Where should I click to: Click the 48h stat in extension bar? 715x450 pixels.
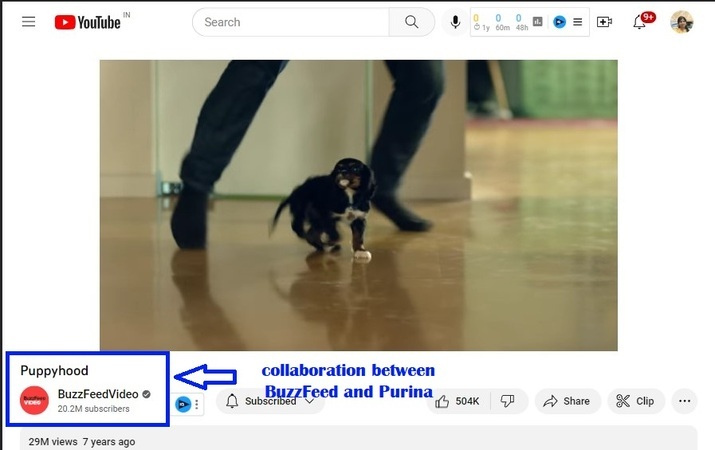coord(522,22)
